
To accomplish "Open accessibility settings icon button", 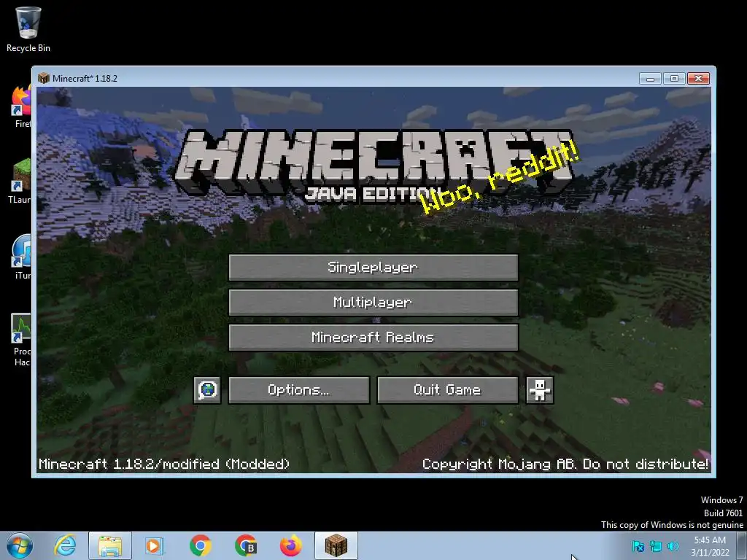I will [539, 390].
